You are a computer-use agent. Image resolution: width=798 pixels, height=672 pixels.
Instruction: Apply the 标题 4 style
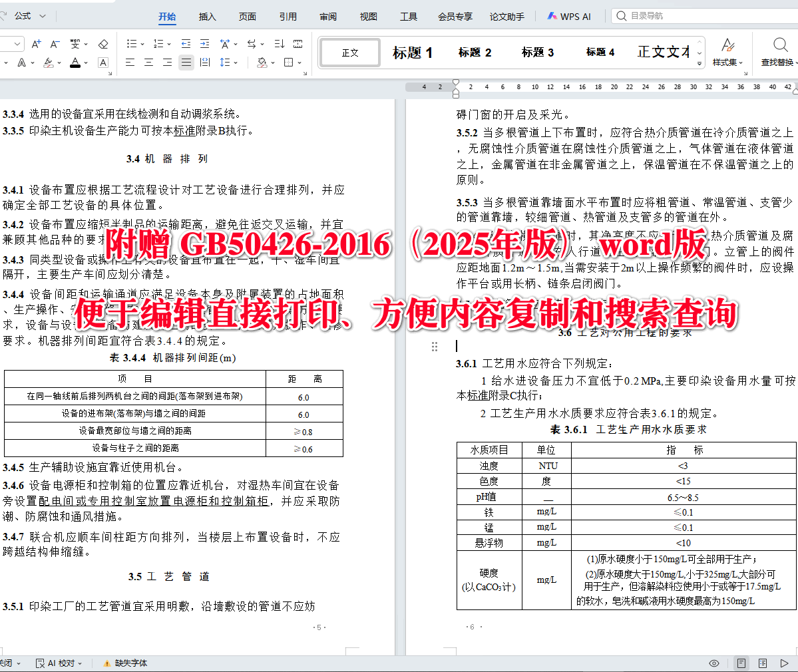point(600,53)
